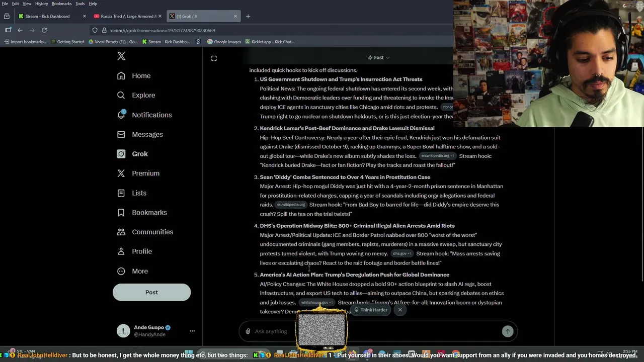The image size is (644, 362).
Task: Click the address bar URL
Action: pyautogui.click(x=162, y=31)
